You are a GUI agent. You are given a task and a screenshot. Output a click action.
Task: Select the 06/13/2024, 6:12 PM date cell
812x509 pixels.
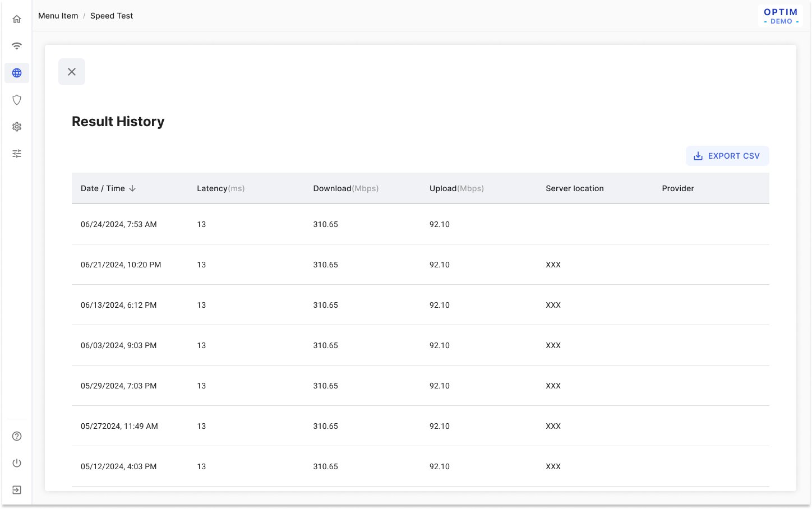click(x=119, y=305)
